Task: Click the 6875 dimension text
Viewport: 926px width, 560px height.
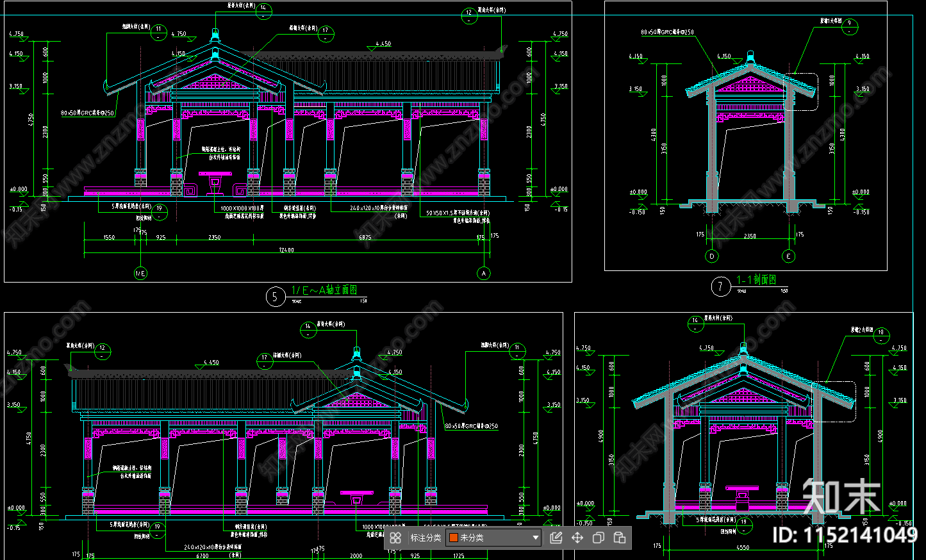Action: 365,237
